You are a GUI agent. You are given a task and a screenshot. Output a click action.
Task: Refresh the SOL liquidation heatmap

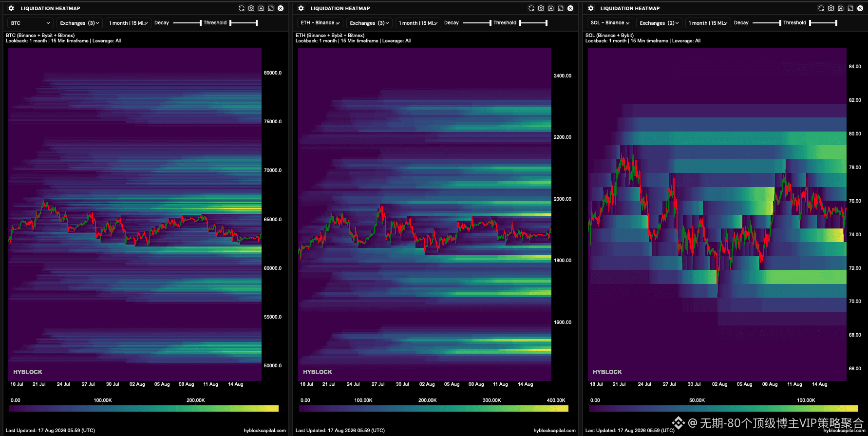(x=821, y=8)
